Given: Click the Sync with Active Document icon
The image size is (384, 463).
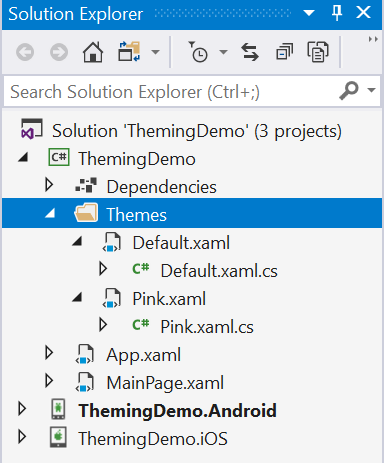Looking at the screenshot, I should click(250, 52).
